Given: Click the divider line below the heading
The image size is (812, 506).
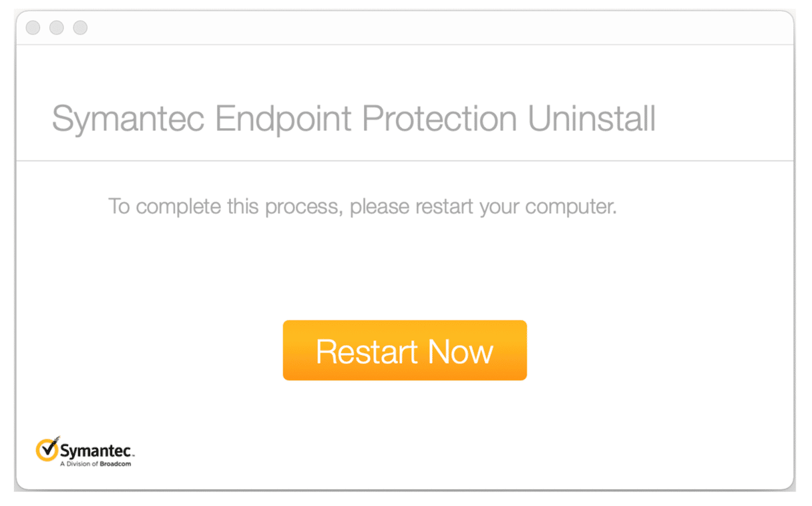Looking at the screenshot, I should [x=405, y=161].
